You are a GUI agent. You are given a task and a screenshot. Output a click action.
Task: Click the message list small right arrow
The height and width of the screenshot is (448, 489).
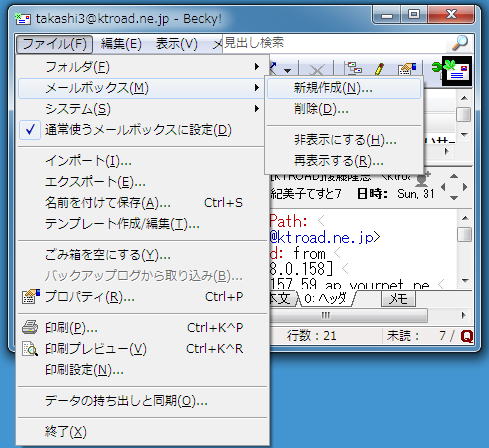447,151
